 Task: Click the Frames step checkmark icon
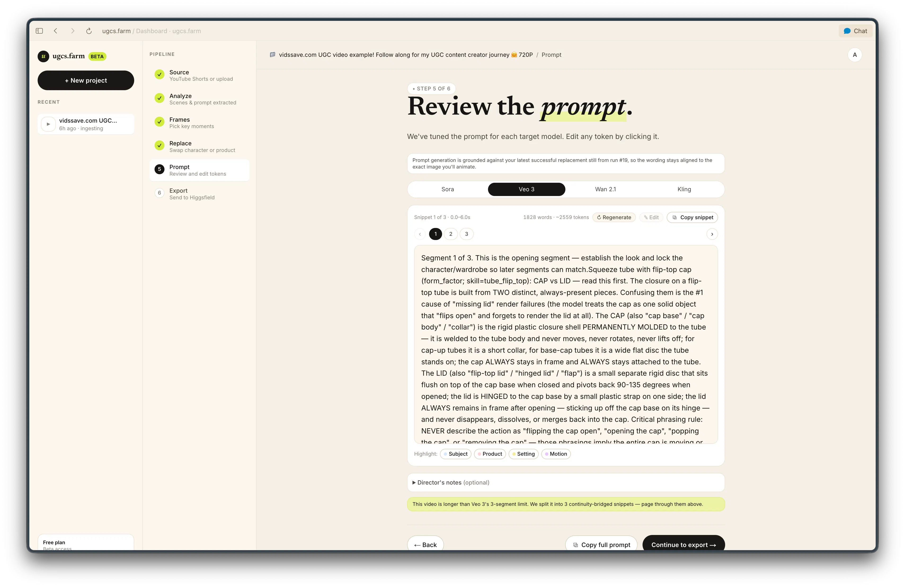pos(159,121)
